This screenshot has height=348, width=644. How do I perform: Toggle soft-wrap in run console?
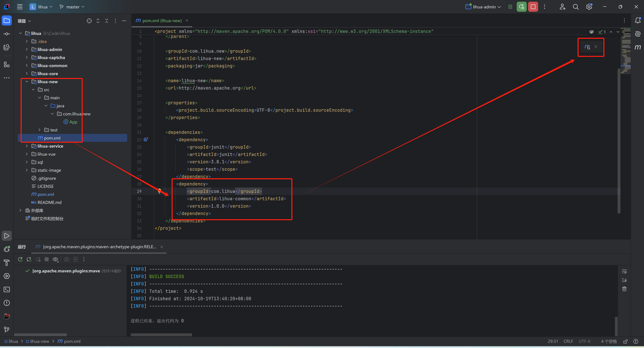(624, 272)
